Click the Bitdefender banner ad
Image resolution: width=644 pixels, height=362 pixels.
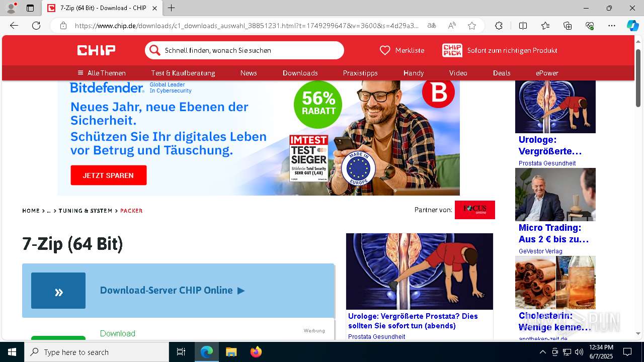(x=259, y=138)
